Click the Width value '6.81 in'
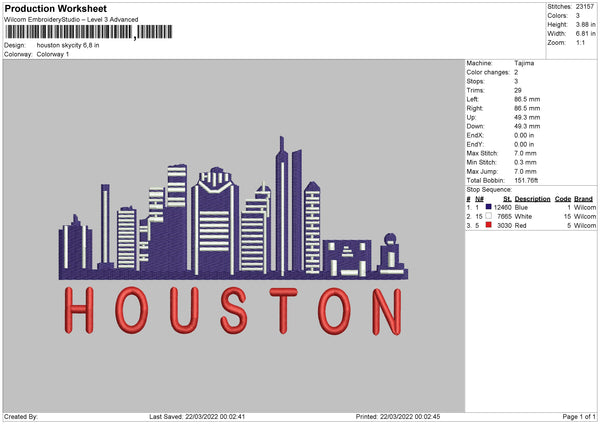 click(x=586, y=34)
